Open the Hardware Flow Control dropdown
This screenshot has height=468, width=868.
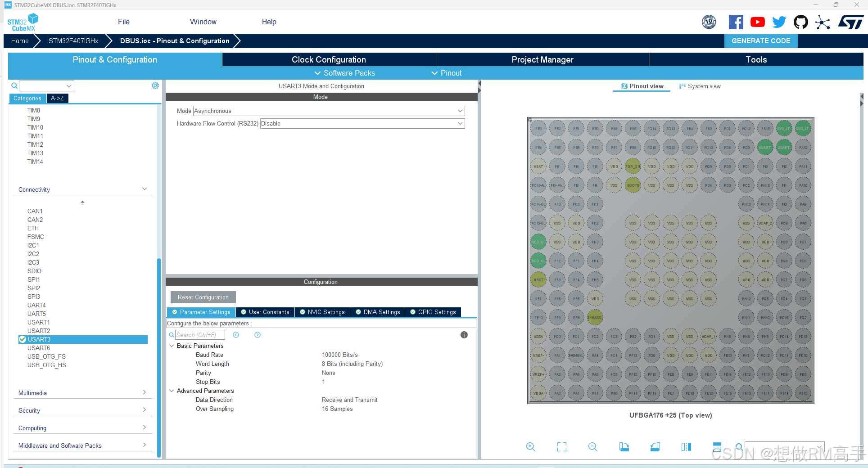[x=362, y=124]
